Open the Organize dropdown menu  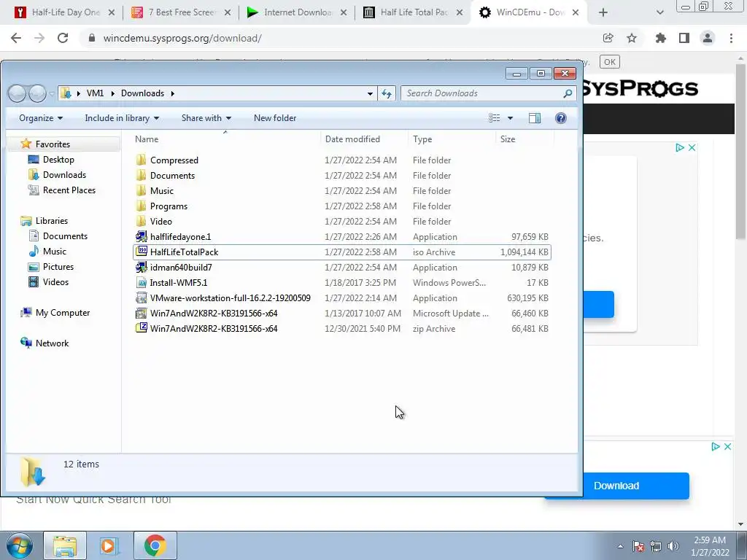click(x=41, y=118)
